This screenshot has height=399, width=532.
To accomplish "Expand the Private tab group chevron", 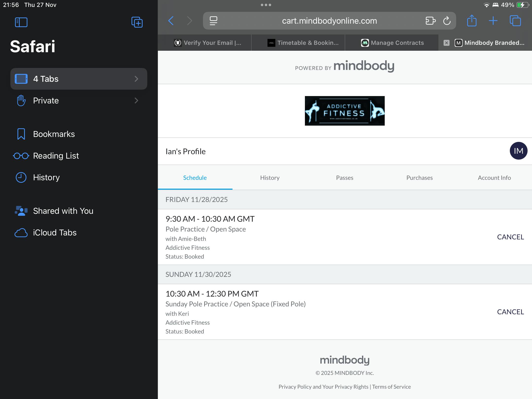I will pyautogui.click(x=136, y=100).
